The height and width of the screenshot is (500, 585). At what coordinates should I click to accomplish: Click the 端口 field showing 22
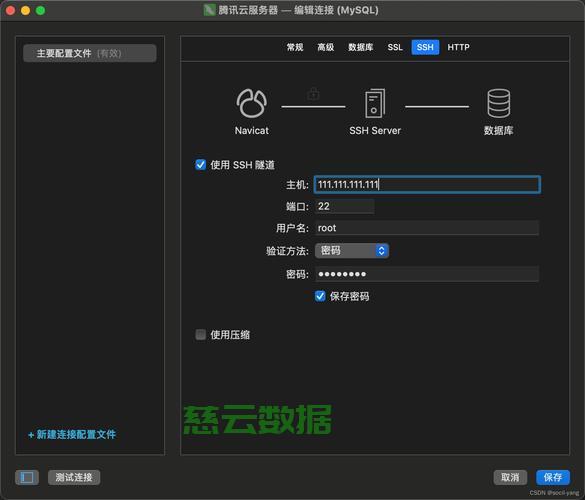point(345,206)
